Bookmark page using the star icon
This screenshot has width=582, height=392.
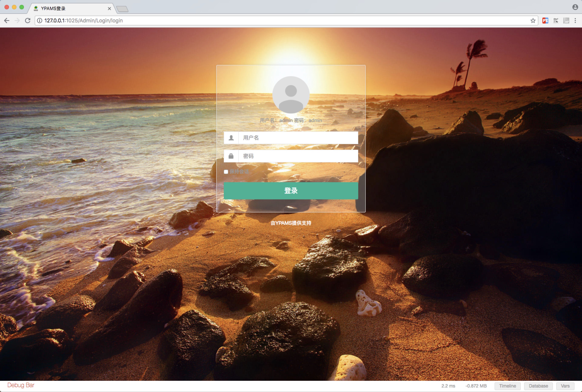533,21
